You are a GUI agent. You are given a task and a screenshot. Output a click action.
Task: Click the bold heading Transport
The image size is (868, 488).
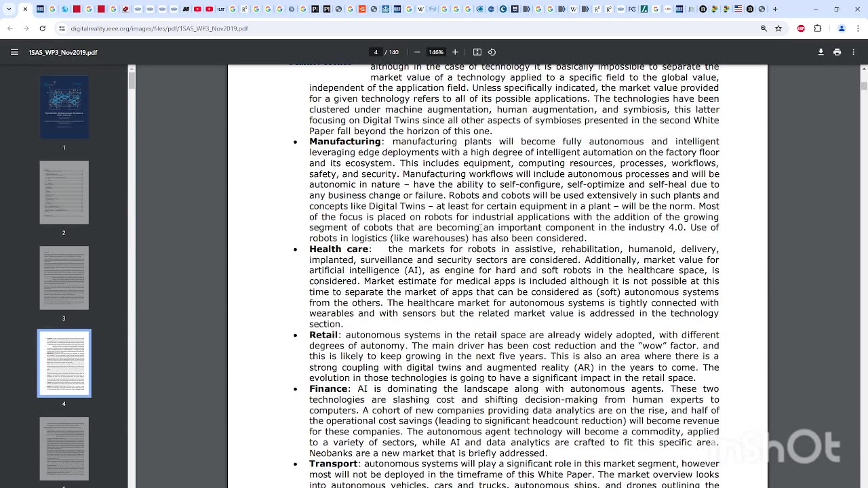(x=333, y=464)
